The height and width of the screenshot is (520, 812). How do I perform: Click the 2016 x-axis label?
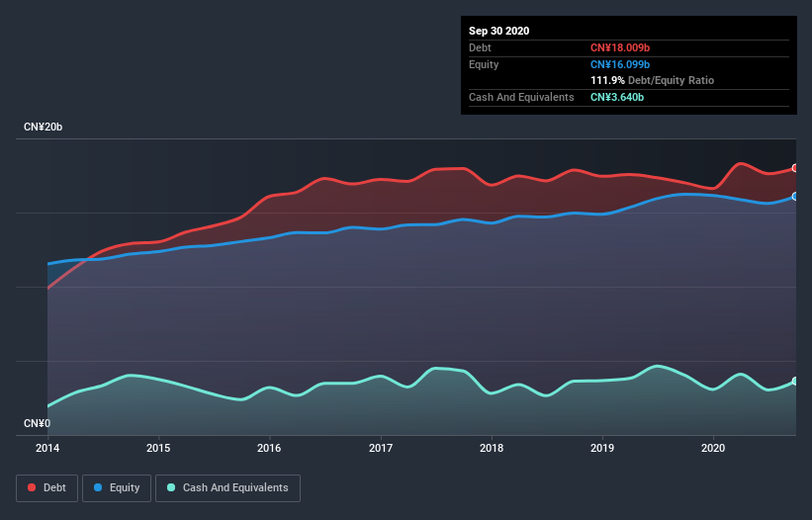pos(269,448)
